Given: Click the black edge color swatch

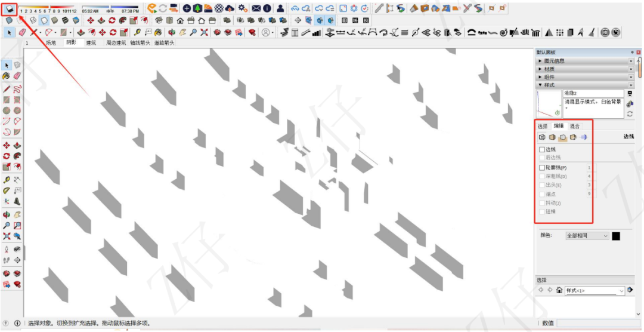Looking at the screenshot, I should tap(615, 236).
